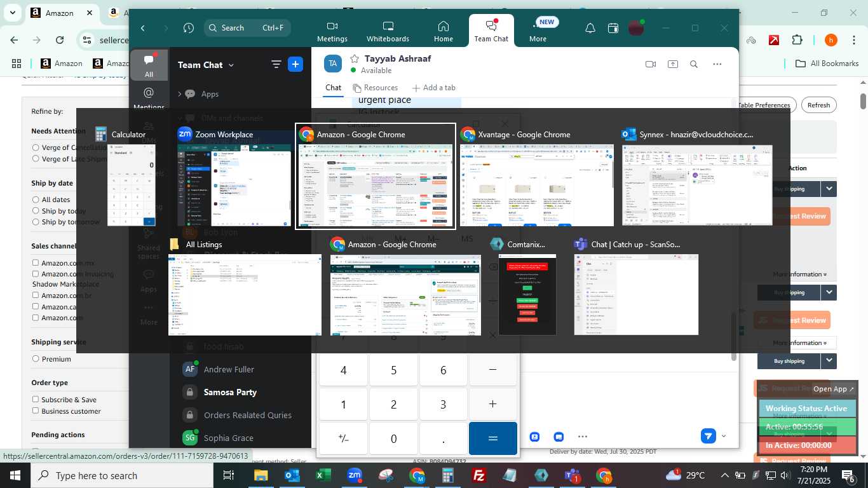Select All chats in Zoom sidebar
This screenshot has width=868, height=488.
(149, 65)
